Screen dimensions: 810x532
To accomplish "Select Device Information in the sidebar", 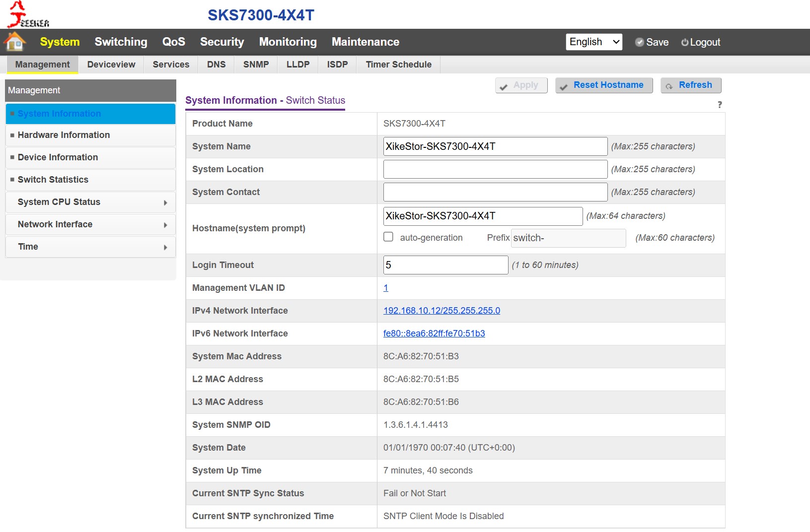I will coord(90,157).
